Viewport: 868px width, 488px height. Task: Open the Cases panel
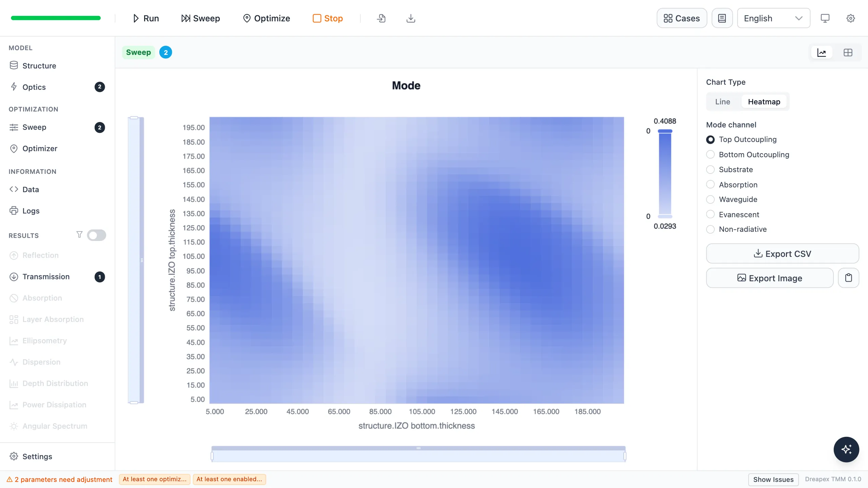coord(682,18)
